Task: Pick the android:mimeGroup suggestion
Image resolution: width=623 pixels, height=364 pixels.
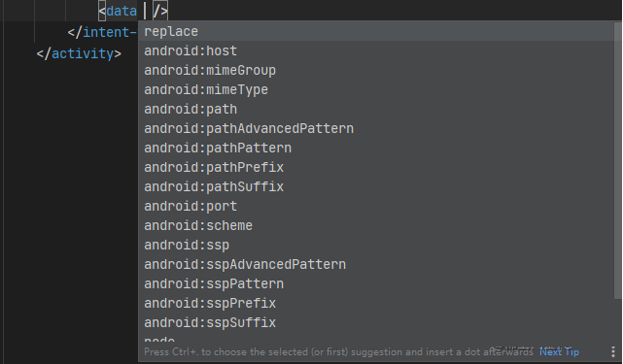Action: [376, 70]
